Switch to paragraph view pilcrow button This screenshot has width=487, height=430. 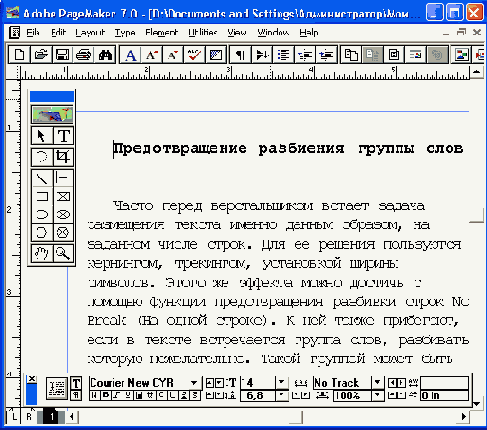[76, 395]
